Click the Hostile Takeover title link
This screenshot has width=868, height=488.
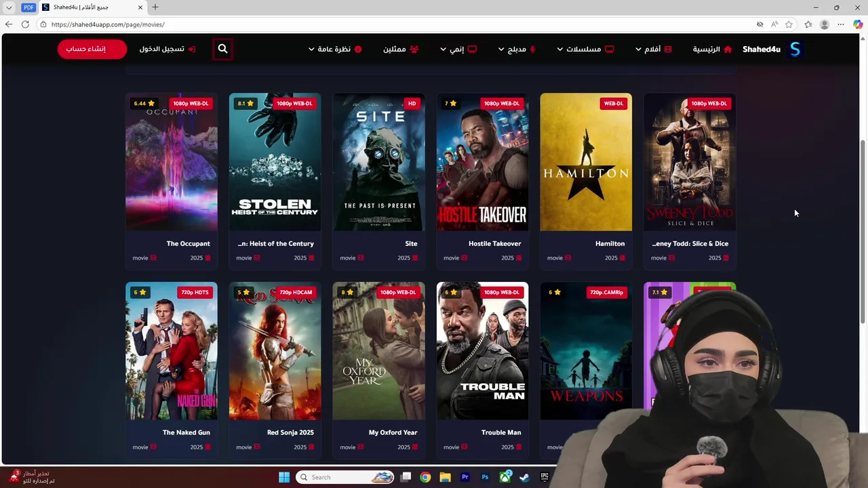pos(494,243)
